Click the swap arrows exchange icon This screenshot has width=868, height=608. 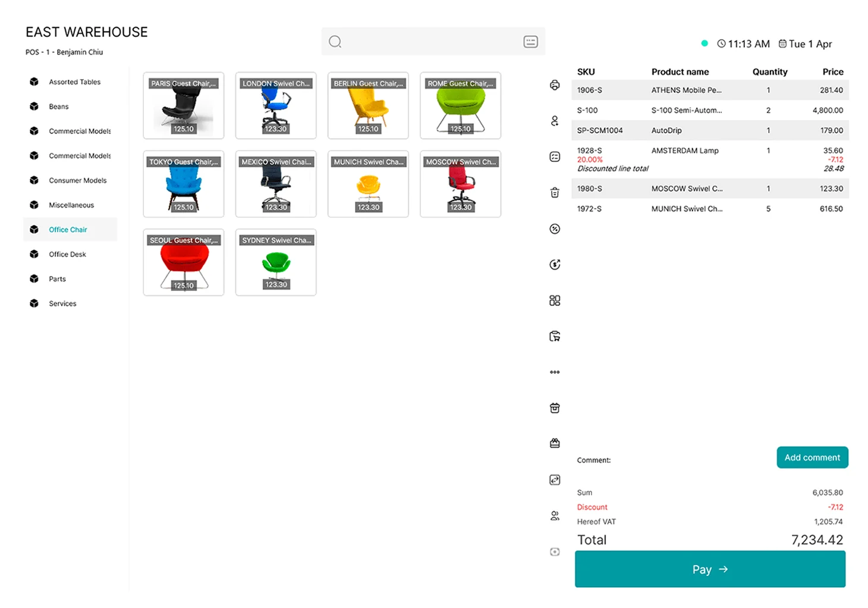click(555, 479)
